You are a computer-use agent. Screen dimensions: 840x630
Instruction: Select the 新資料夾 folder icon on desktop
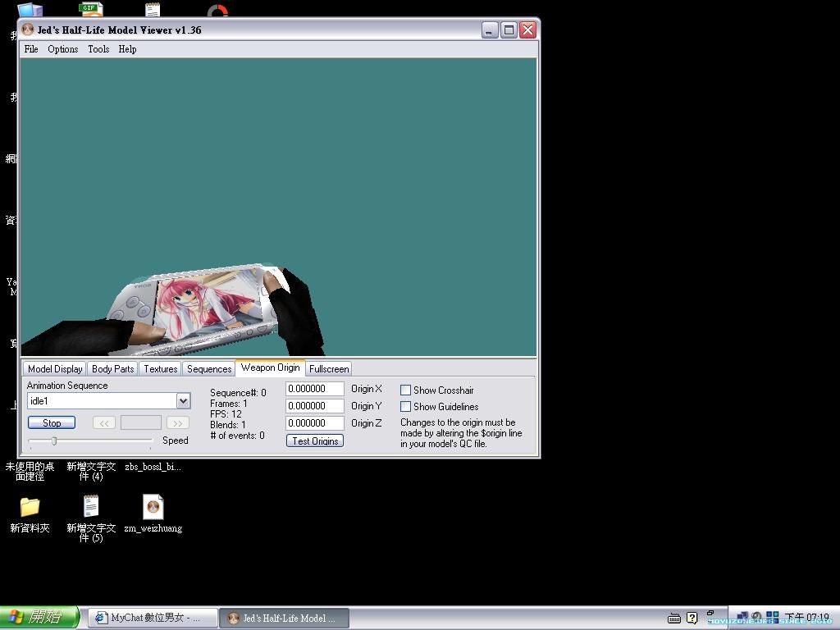(x=30, y=506)
